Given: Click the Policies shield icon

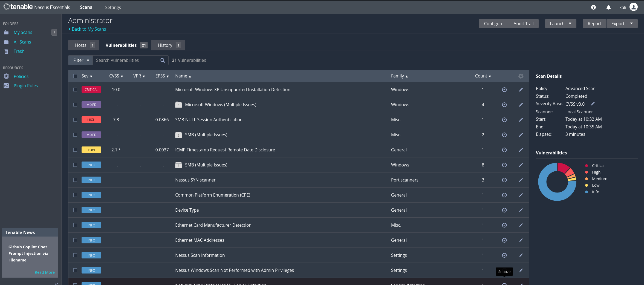Looking at the screenshot, I should tap(6, 76).
